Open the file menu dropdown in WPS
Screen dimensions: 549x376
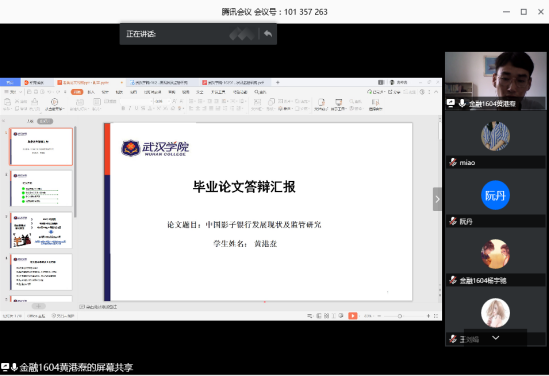point(13,92)
